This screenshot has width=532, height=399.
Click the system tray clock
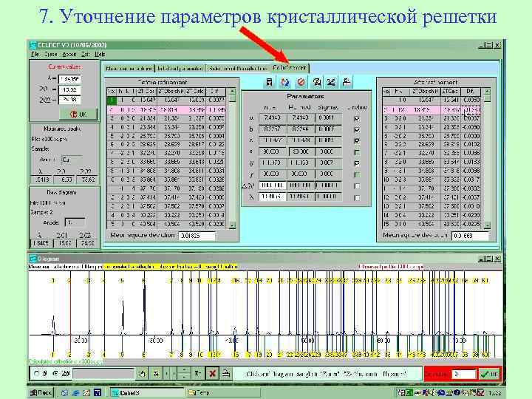(x=495, y=393)
